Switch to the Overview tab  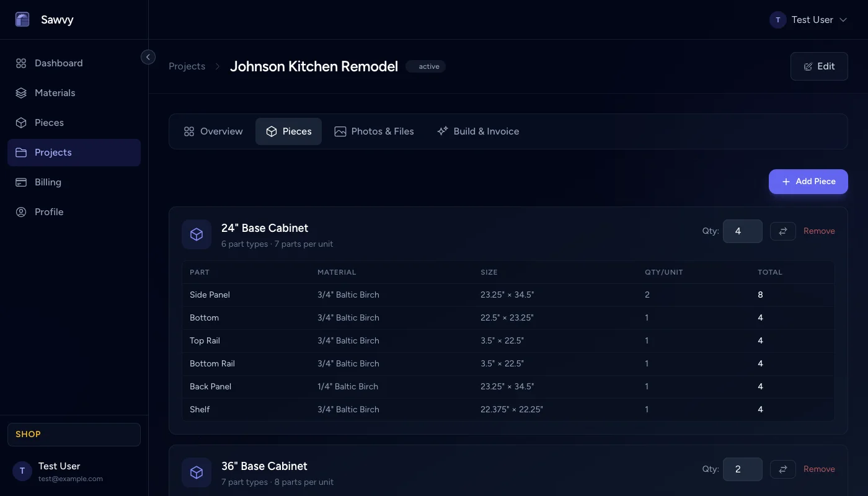pos(213,131)
